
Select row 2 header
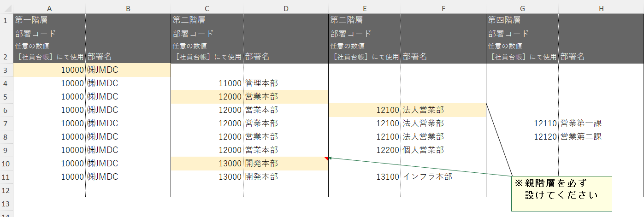(6, 45)
